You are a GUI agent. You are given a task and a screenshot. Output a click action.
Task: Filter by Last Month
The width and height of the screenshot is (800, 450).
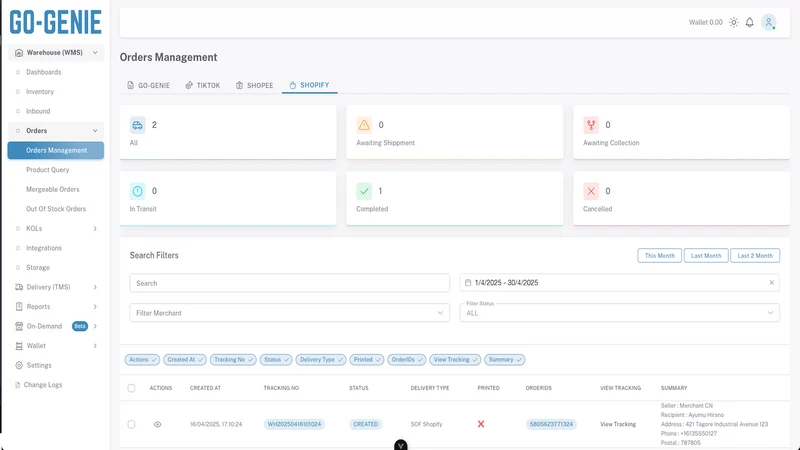click(706, 256)
